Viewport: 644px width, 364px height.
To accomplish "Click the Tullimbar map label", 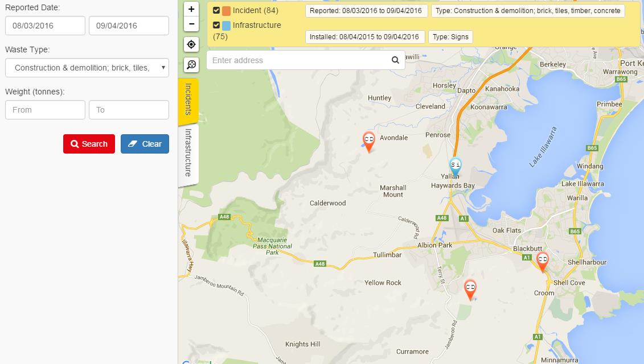I will point(387,255).
